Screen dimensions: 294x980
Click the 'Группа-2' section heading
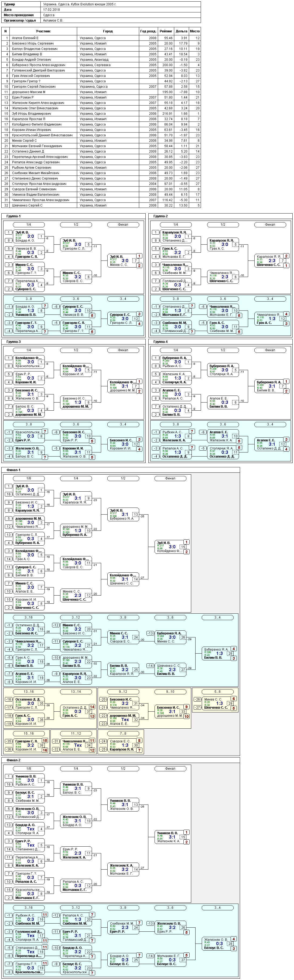click(161, 216)
